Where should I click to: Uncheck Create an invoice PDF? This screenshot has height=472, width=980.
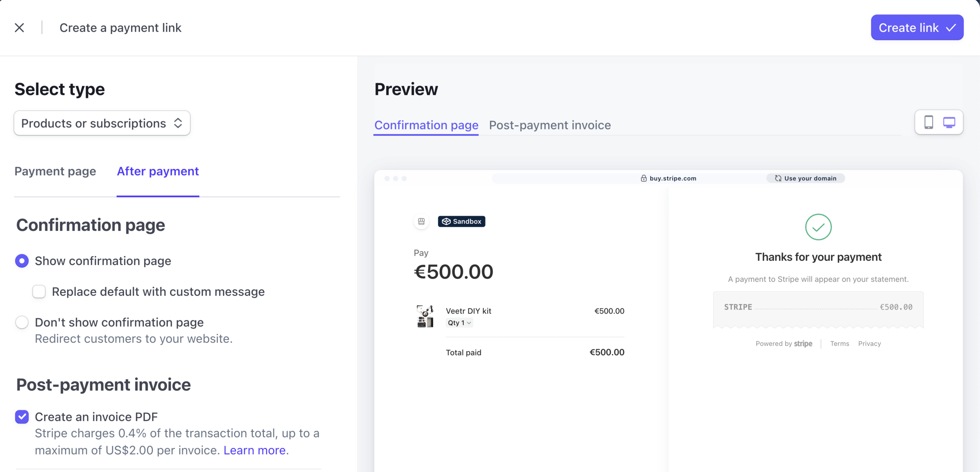tap(22, 417)
